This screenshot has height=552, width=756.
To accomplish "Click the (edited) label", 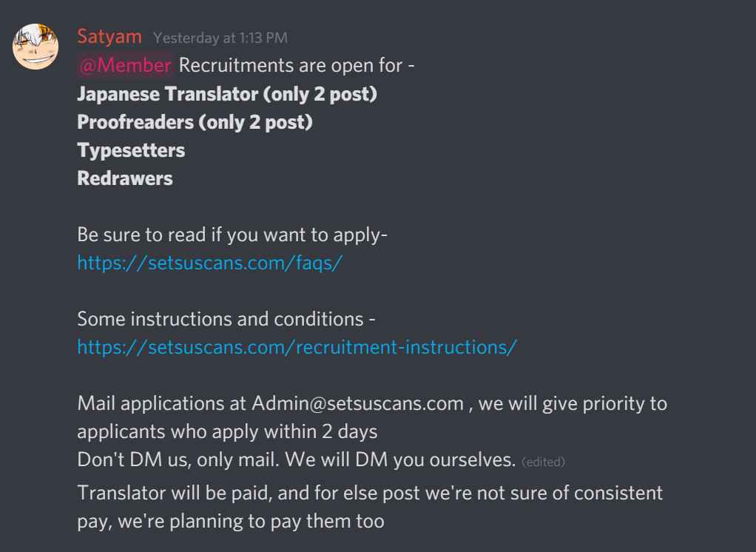I will 543,462.
